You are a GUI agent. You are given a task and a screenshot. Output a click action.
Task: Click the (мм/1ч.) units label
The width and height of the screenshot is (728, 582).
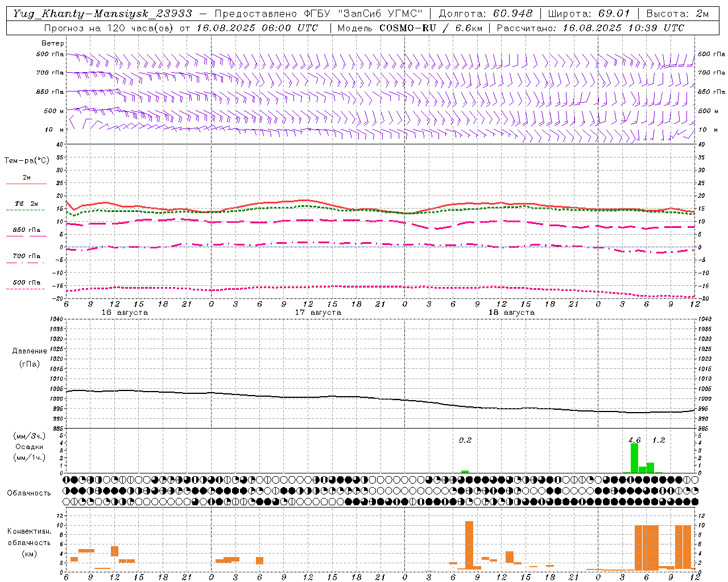coord(29,458)
